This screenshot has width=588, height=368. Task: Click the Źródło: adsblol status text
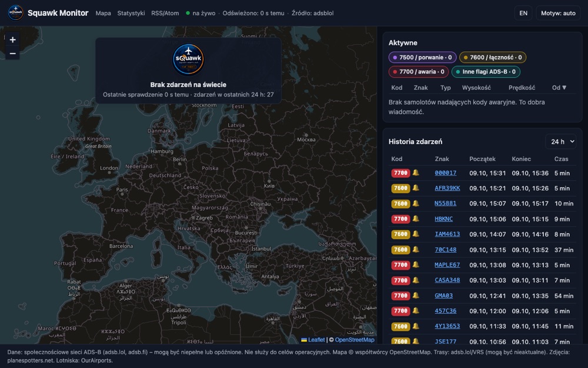click(x=312, y=13)
